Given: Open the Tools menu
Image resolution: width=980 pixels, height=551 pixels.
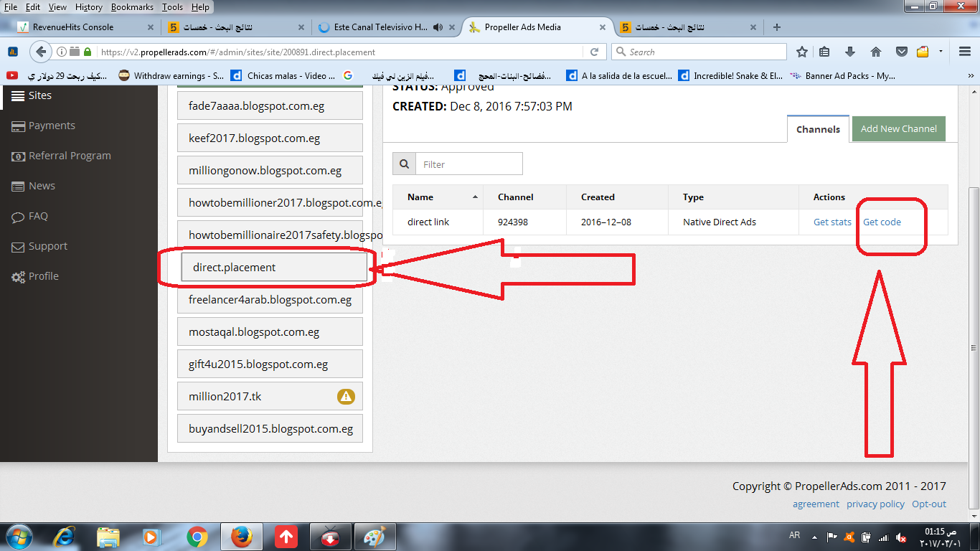Looking at the screenshot, I should point(172,7).
